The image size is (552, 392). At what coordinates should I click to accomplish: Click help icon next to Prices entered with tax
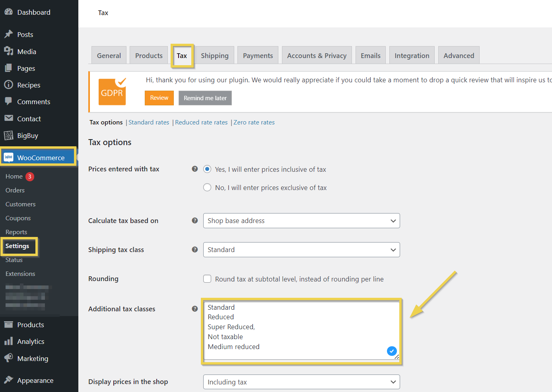pyautogui.click(x=195, y=169)
